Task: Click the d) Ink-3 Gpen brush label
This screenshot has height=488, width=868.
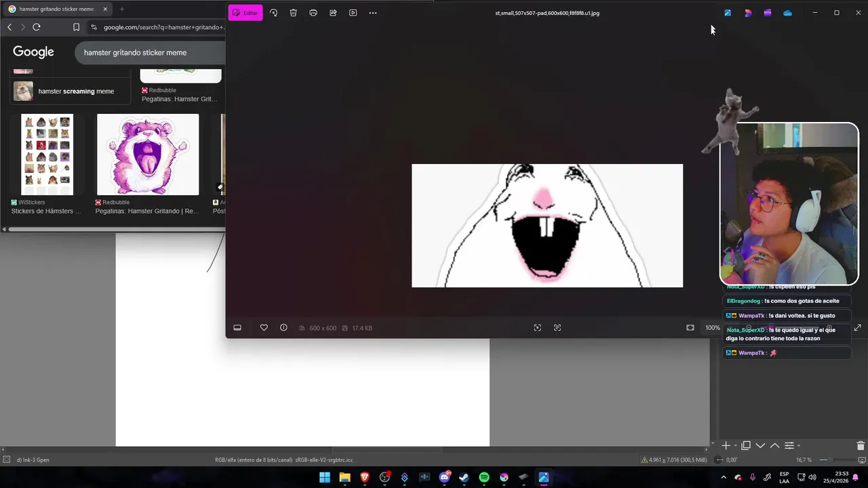Action: (x=33, y=460)
